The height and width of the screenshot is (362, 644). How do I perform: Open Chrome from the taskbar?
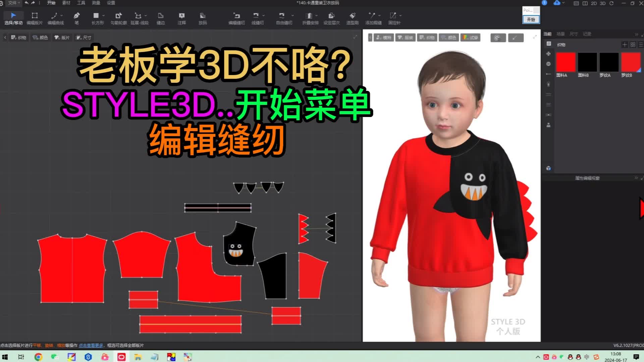tap(38, 357)
